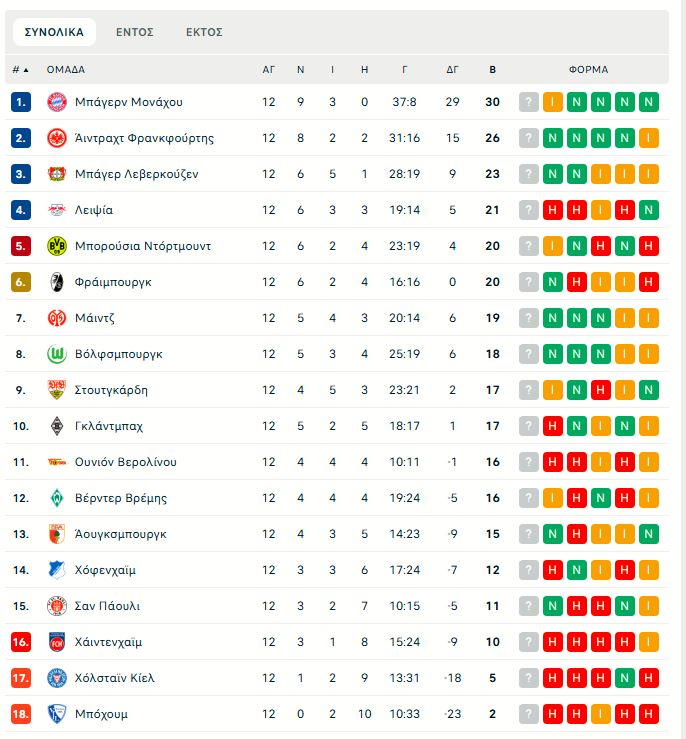Switch to the ΕΚΤΟΣ tab

[204, 32]
